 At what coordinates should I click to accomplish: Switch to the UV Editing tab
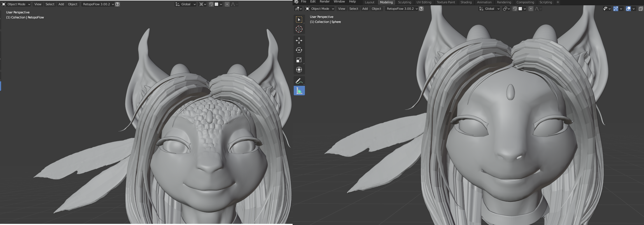[x=424, y=2]
